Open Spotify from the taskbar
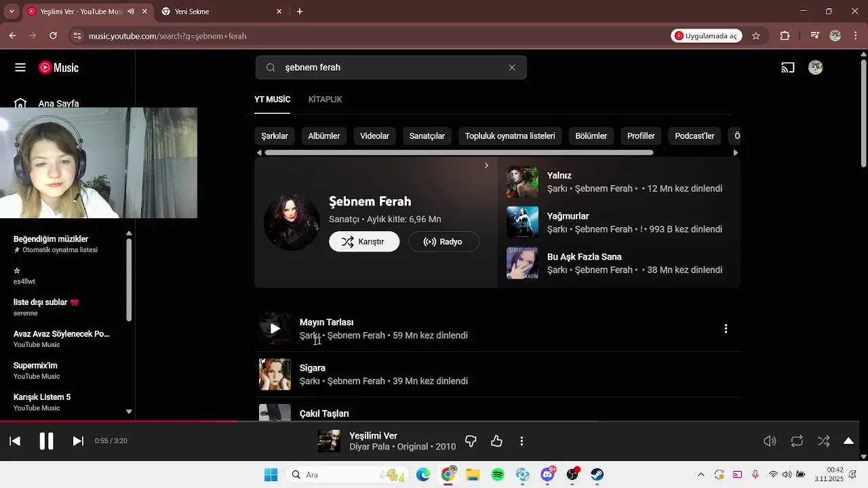868x488 pixels. [498, 474]
